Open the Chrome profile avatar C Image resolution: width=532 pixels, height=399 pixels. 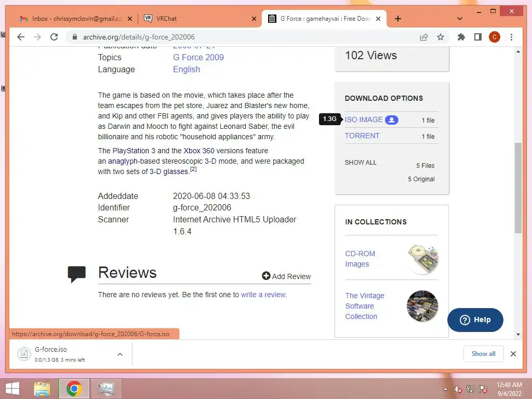(x=495, y=37)
